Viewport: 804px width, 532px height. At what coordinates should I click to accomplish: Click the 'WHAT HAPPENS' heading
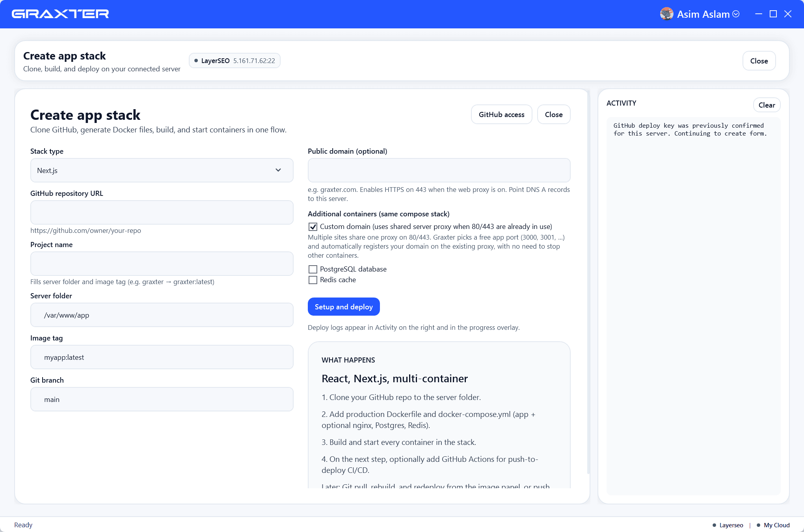coord(348,360)
